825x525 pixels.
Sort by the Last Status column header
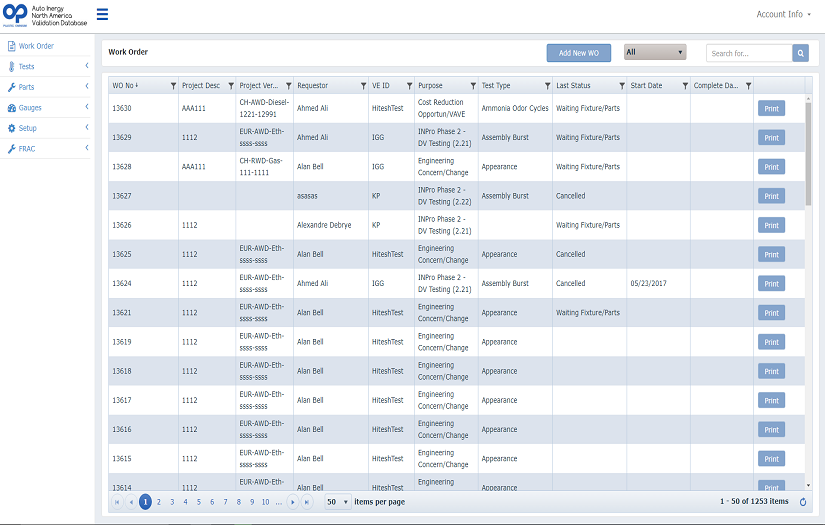(573, 86)
